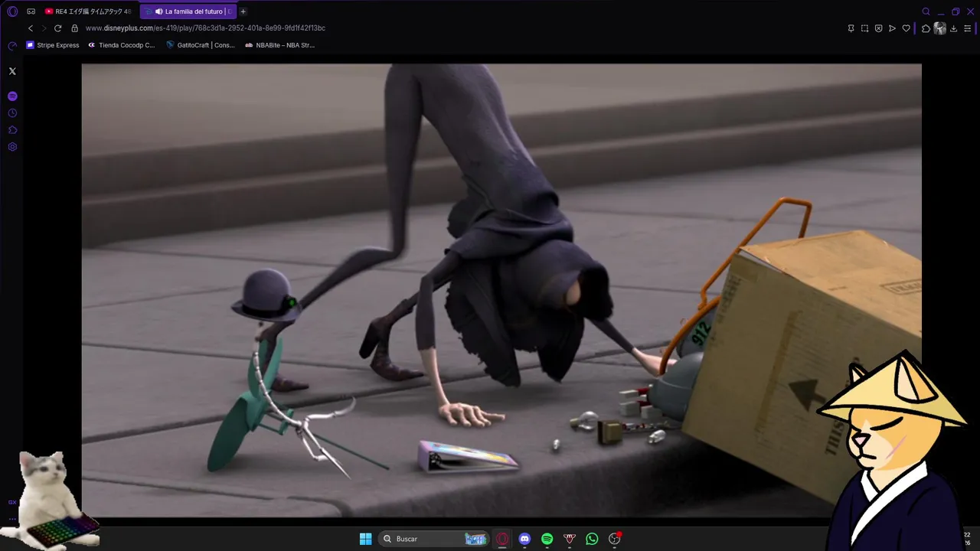Open the Opera menu logo button
The height and width of the screenshot is (551, 980).
tap(12, 11)
